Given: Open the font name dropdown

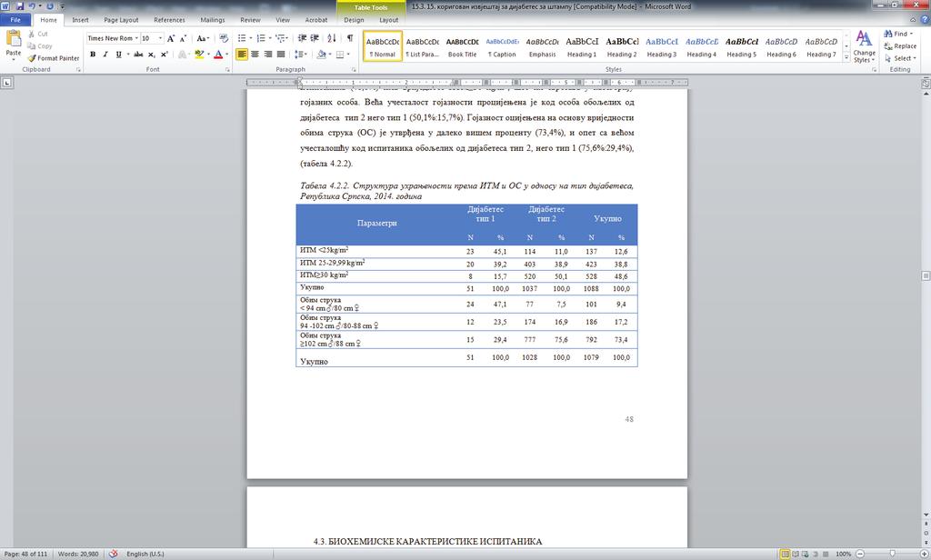Looking at the screenshot, I should (x=136, y=38).
